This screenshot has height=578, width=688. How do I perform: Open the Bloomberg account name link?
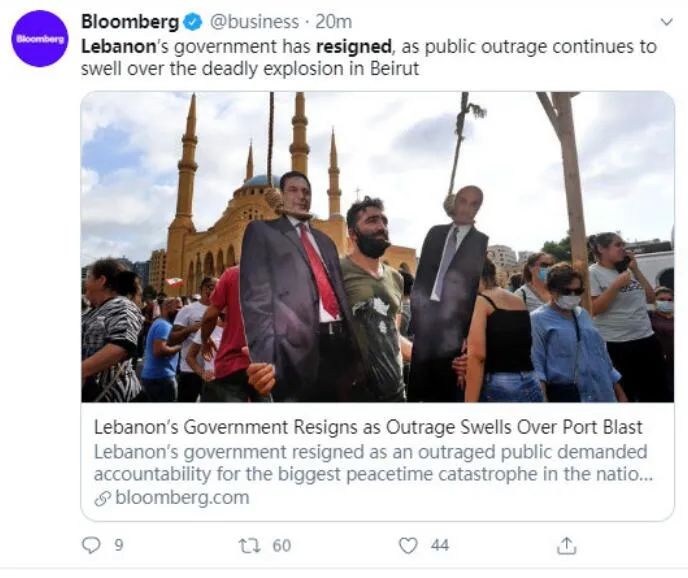[x=130, y=22]
